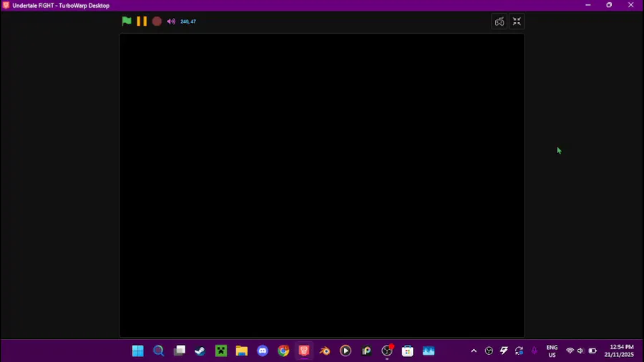Mute project audio via speaker icon
Image resolution: width=644 pixels, height=362 pixels.
(171, 21)
